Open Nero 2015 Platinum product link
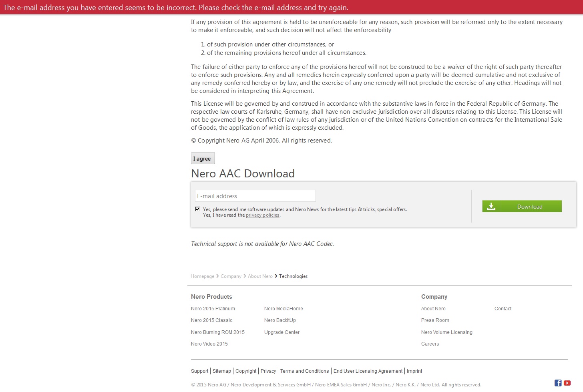 click(213, 309)
